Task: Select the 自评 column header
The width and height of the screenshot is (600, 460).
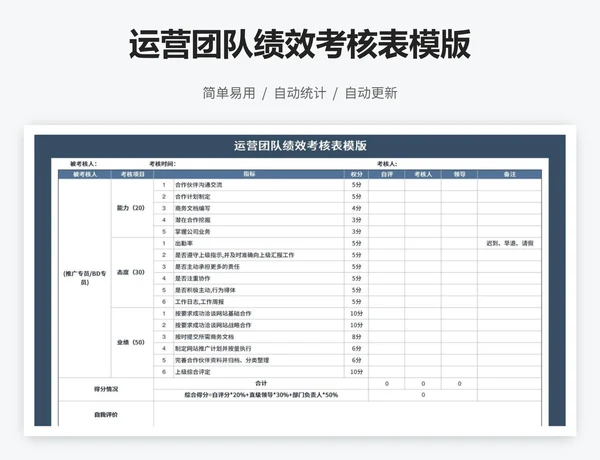Action: 386,174
